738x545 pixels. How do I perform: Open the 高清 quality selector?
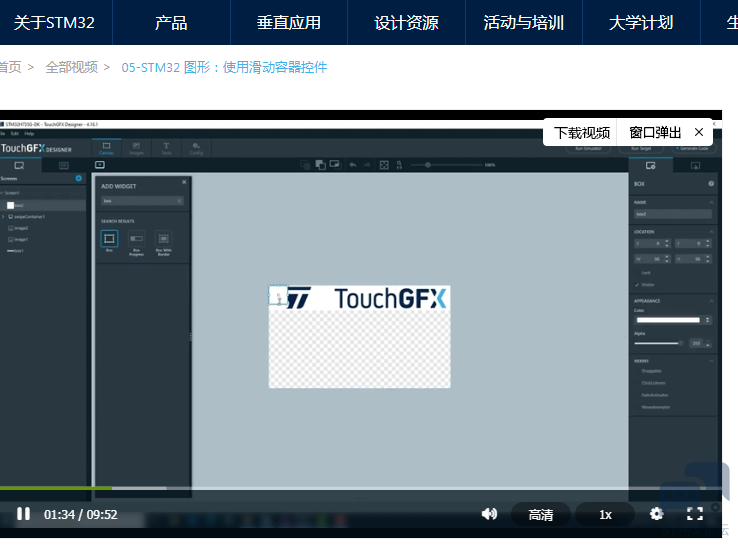[540, 514]
